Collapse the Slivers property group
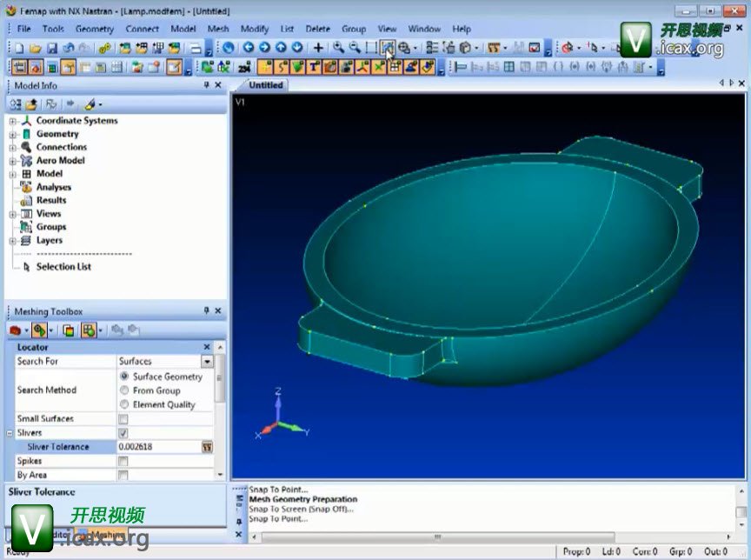Screen dimensions: 751x560 coord(10,433)
